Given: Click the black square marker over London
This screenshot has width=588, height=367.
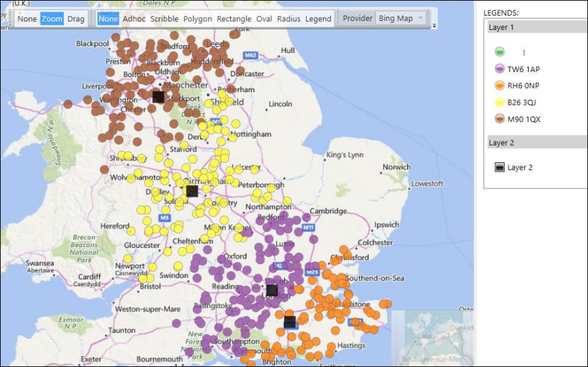Looking at the screenshot, I should tap(272, 290).
